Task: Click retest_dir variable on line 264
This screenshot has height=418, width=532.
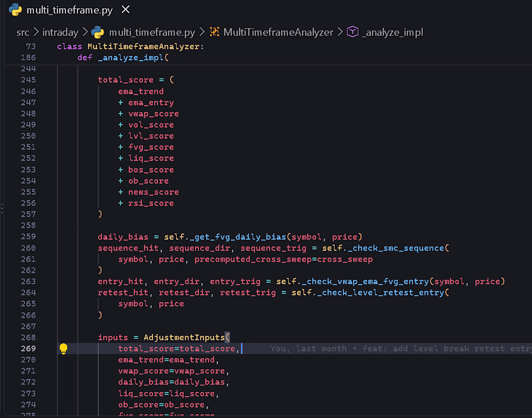Action: pos(184,293)
